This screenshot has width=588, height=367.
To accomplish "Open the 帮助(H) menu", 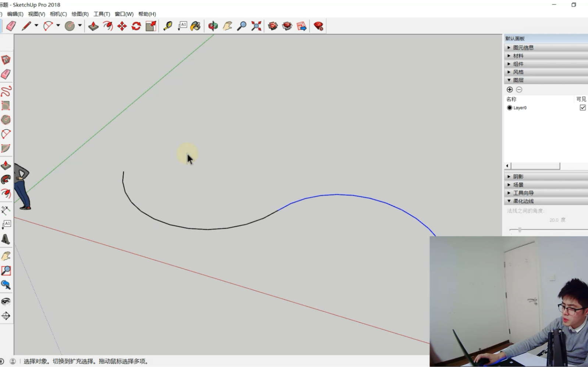I will tap(147, 14).
